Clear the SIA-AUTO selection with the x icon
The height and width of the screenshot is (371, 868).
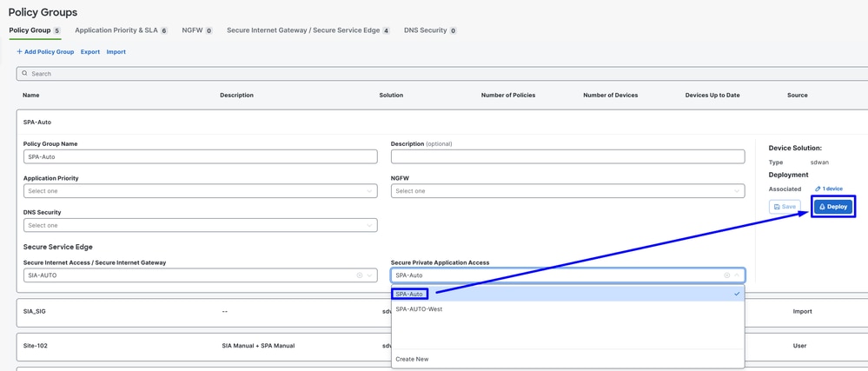coord(360,275)
